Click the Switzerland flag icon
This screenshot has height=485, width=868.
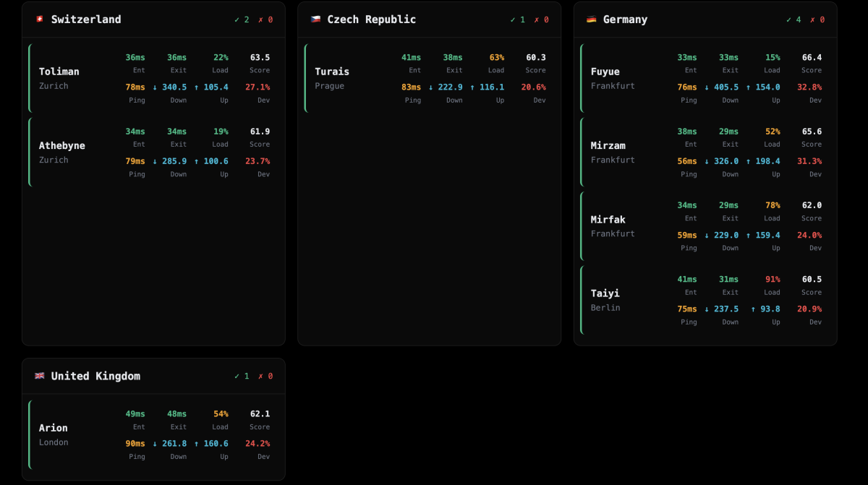pyautogui.click(x=39, y=20)
